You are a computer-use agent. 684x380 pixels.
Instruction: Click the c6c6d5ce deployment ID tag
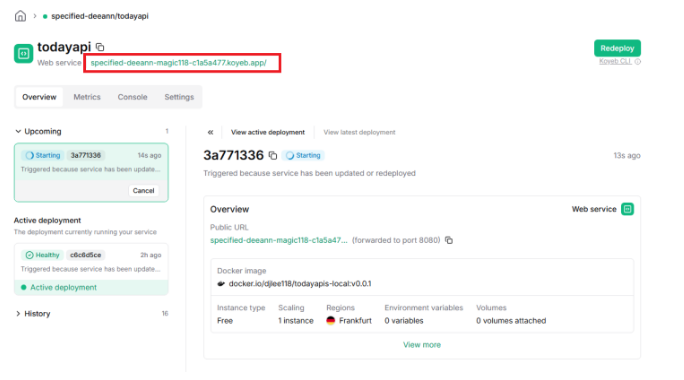point(86,255)
